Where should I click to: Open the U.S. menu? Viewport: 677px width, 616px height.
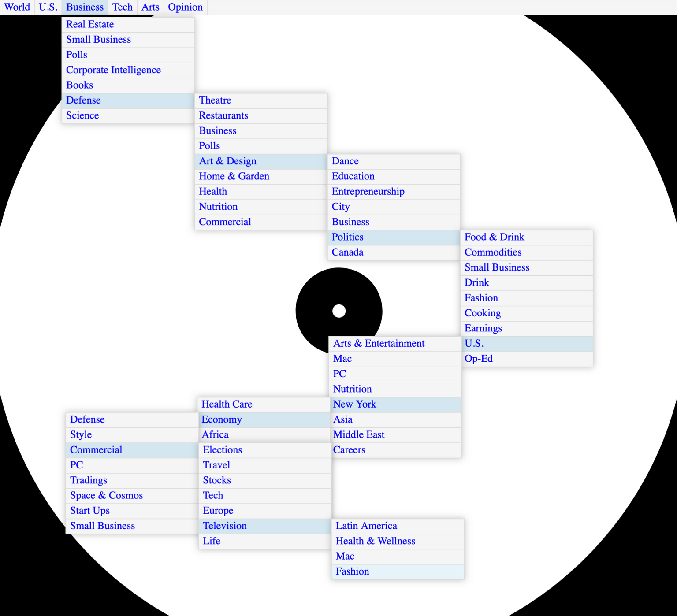point(48,7)
